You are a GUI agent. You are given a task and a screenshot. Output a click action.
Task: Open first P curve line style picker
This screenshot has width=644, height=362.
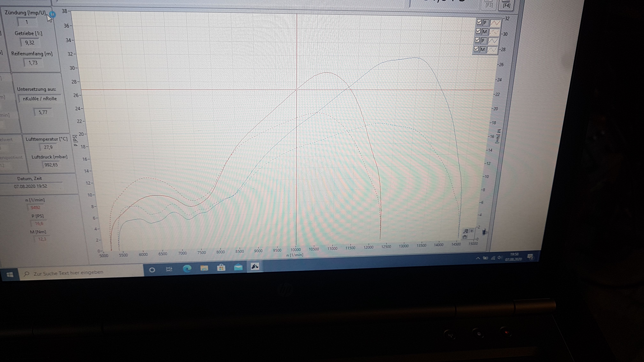pyautogui.click(x=495, y=23)
